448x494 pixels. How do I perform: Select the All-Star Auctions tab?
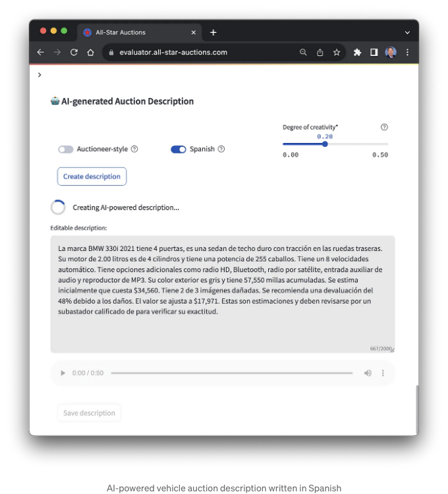click(x=139, y=32)
